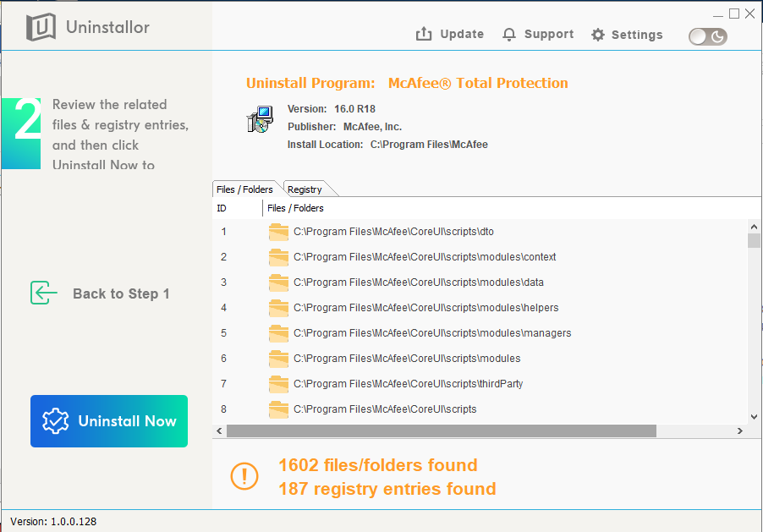Viewport: 763px width, 532px height.
Task: Click folder icon for CoreUI\scripts row
Action: [278, 409]
